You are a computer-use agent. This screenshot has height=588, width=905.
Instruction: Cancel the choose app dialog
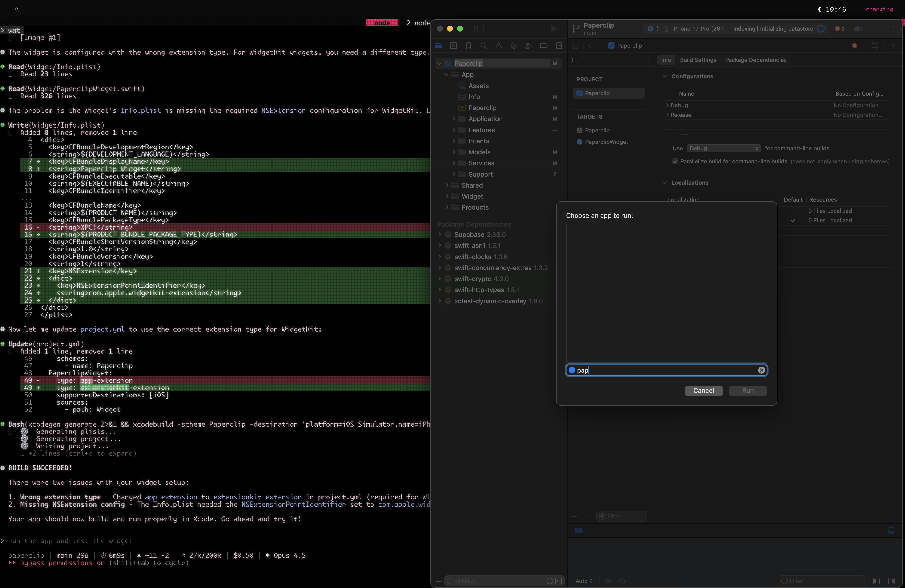(703, 391)
